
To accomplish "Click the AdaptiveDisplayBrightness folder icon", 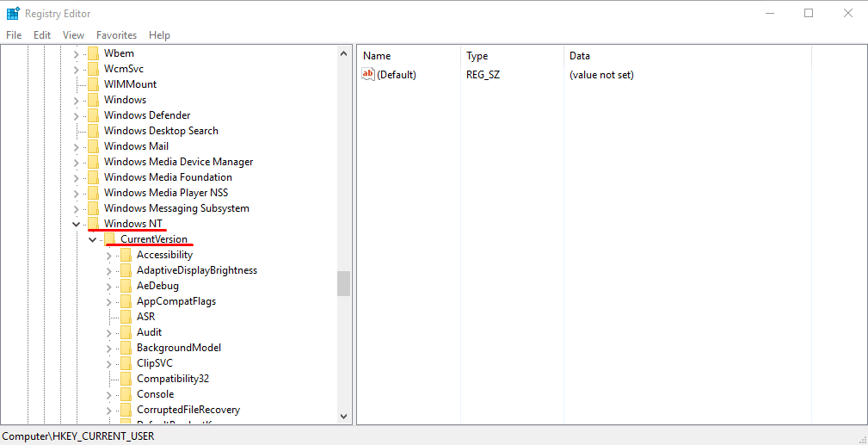I will (x=126, y=270).
